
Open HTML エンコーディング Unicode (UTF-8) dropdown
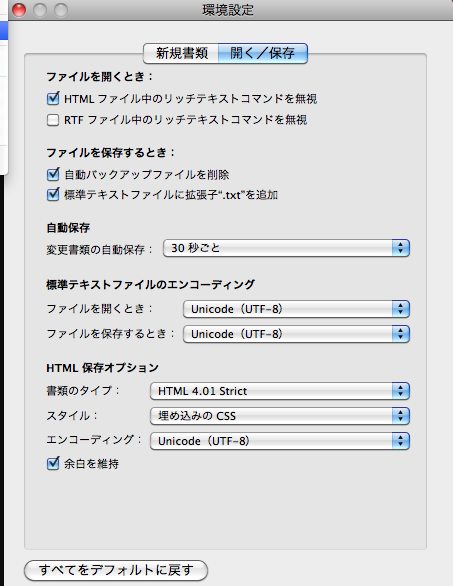(x=280, y=441)
